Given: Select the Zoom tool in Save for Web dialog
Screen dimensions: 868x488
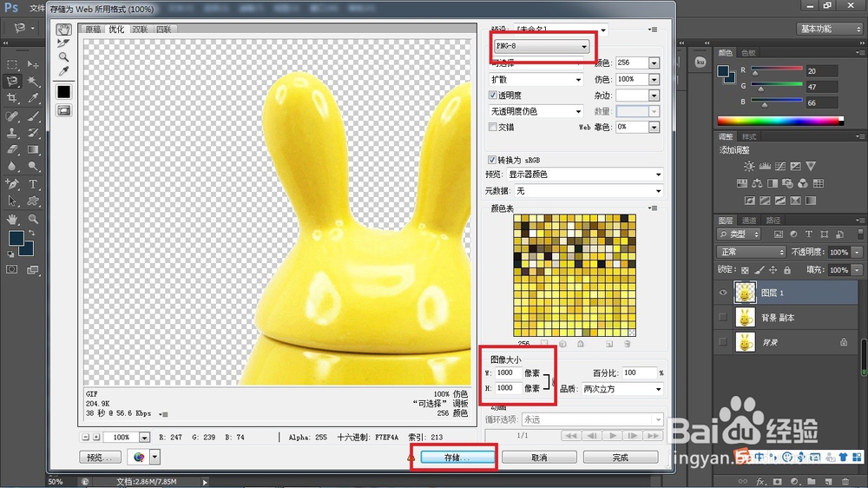Looking at the screenshot, I should (63, 57).
